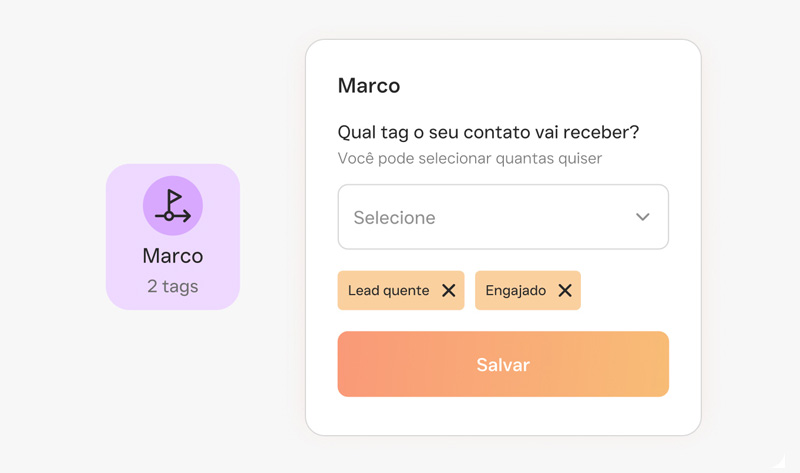Click the Lead quente chip label

[x=388, y=290]
